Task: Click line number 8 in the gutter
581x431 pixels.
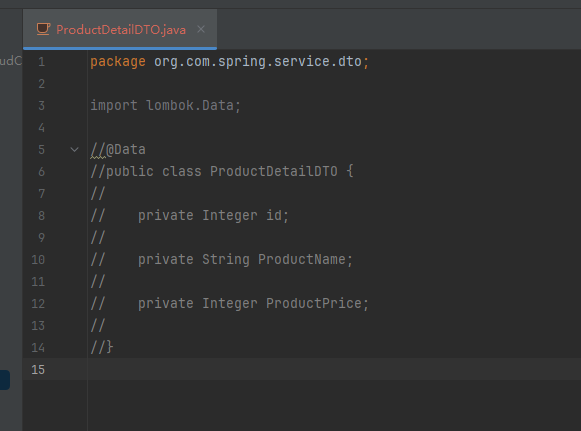Action: click(42, 216)
